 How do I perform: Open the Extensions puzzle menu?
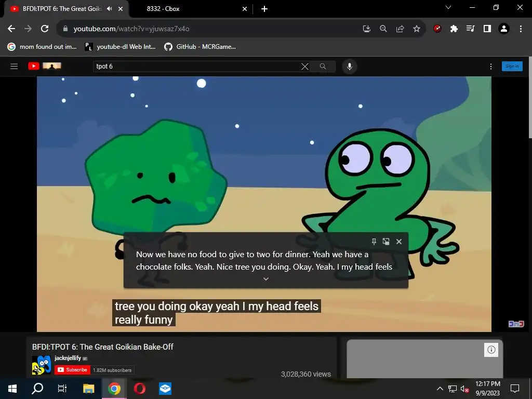454,29
